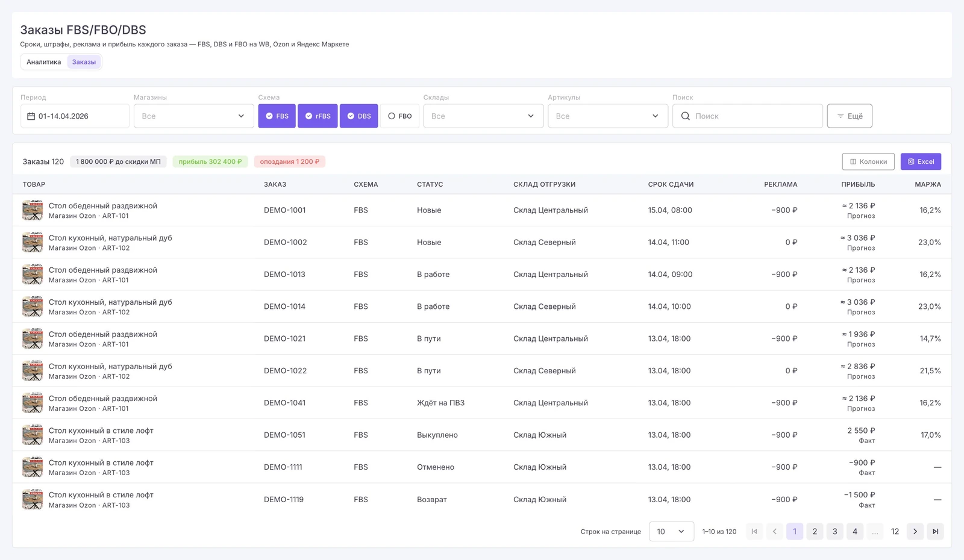Focus the Поиск search input

point(748,116)
